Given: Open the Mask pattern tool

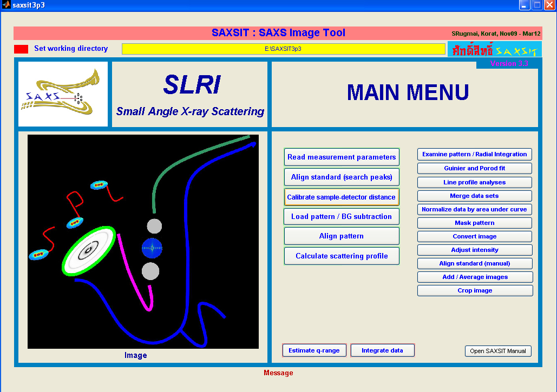Looking at the screenshot, I should point(475,223).
